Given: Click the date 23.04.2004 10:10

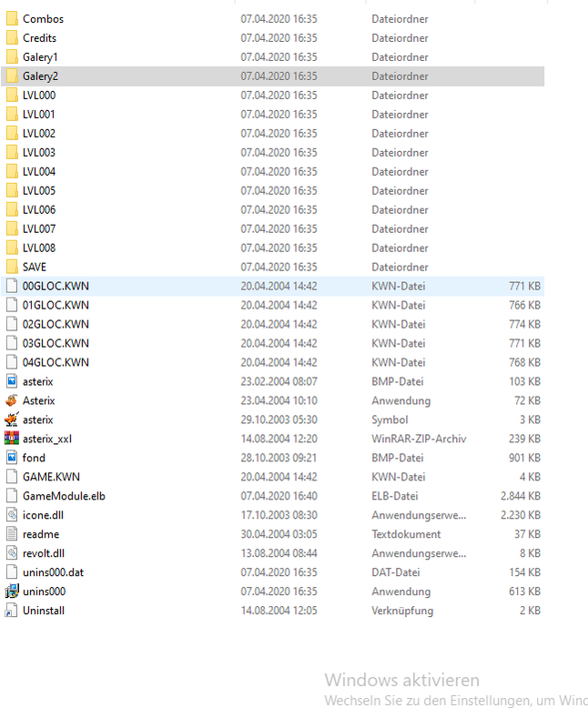Looking at the screenshot, I should [x=279, y=400].
